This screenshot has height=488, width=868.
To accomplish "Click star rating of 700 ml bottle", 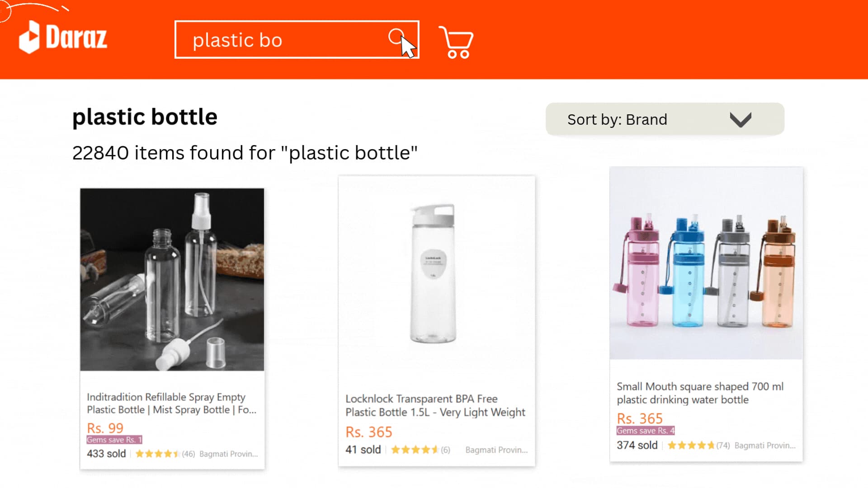I will [x=691, y=446].
